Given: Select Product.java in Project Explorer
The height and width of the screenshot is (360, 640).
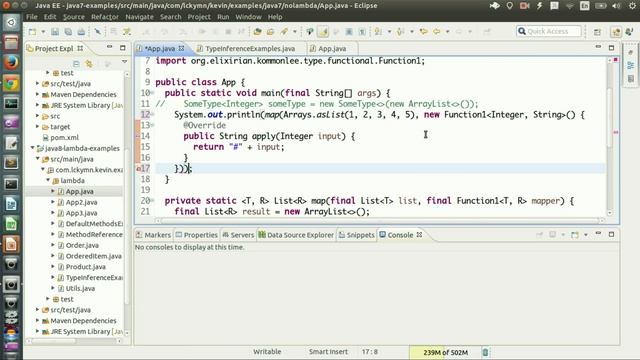Looking at the screenshot, I should (86, 267).
